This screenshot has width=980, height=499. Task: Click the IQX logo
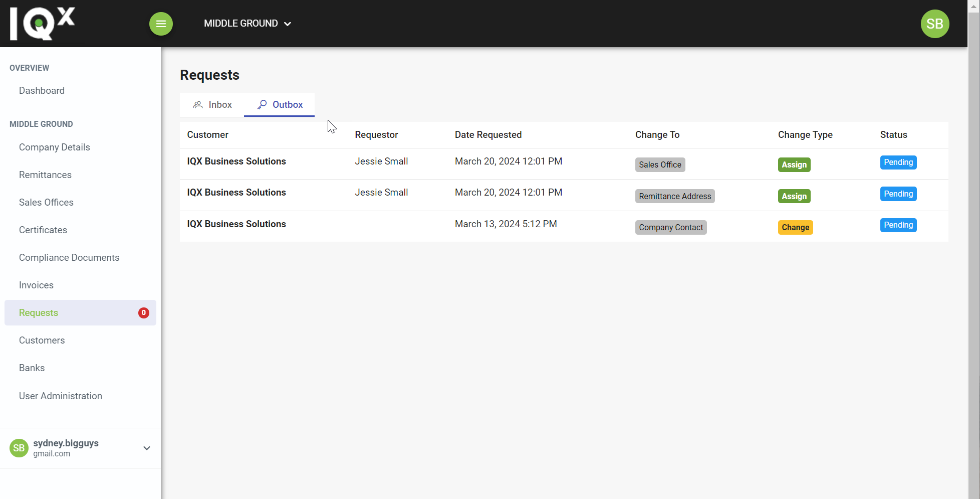43,23
